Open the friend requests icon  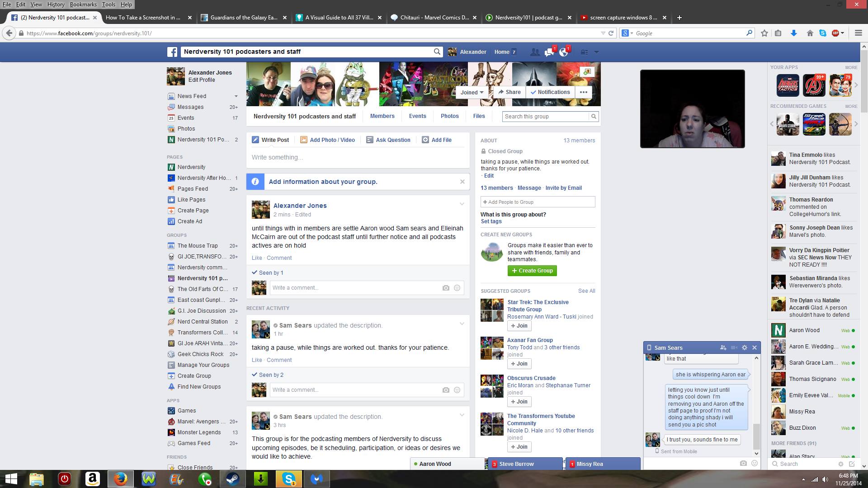coord(535,52)
